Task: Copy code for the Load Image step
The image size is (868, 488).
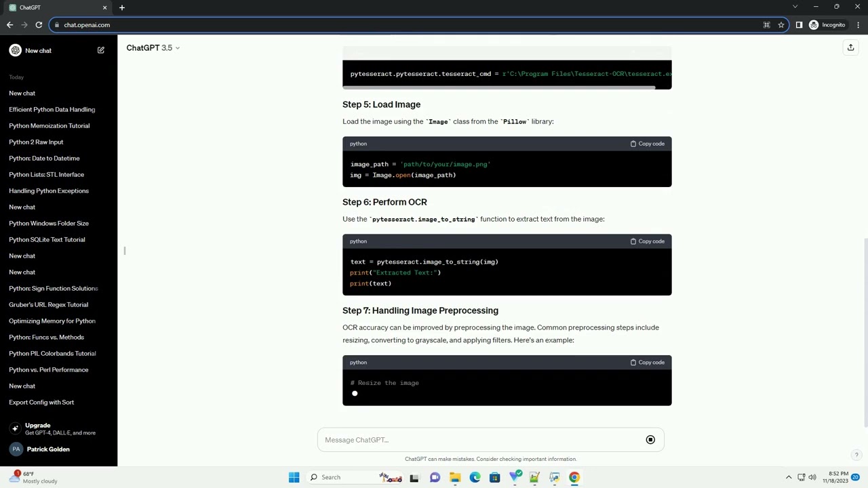Action: point(648,144)
